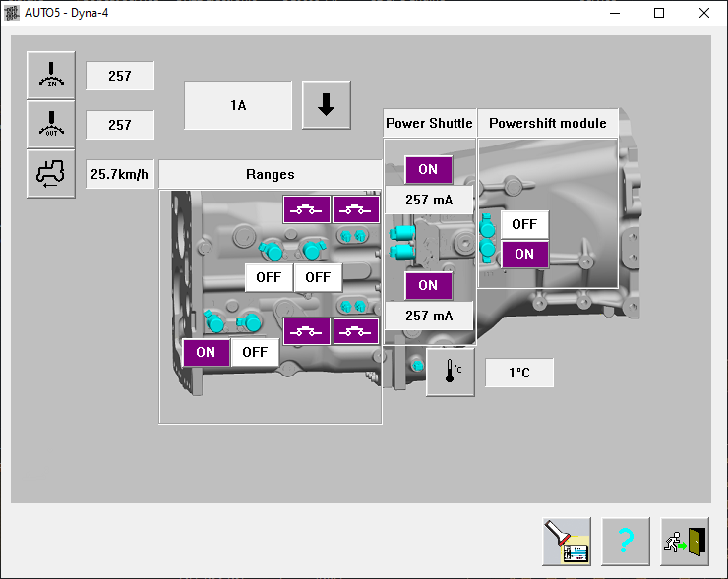Click the IN speed sensor icon

50,76
